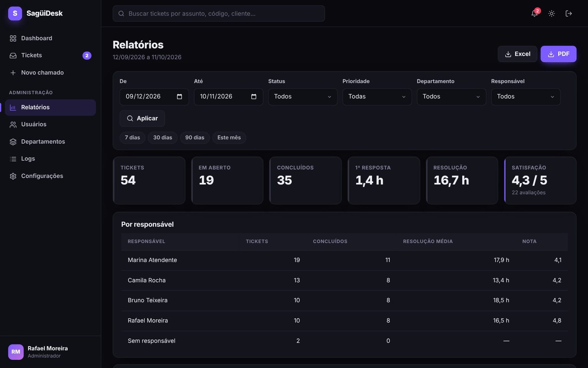588x368 pixels.
Task: Open Novo chamado in the sidebar
Action: 50,73
